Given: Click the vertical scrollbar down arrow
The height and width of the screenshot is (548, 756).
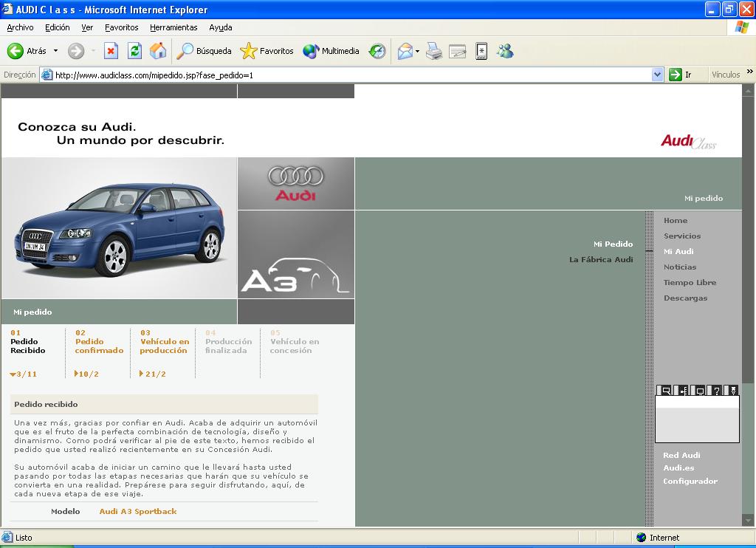Looking at the screenshot, I should point(748,520).
